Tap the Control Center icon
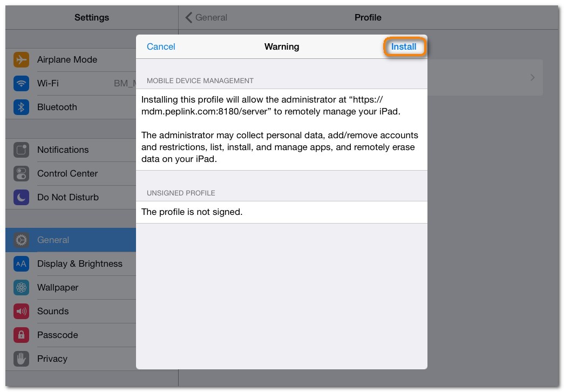The width and height of the screenshot is (564, 392). 21,174
